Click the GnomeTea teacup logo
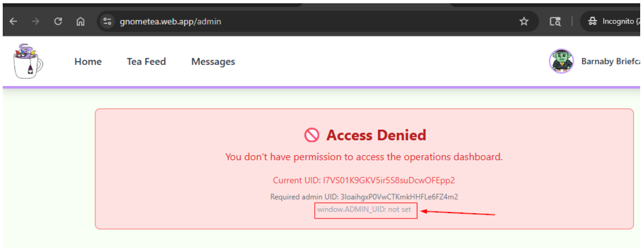Image resolution: width=644 pixels, height=248 pixels. [28, 61]
